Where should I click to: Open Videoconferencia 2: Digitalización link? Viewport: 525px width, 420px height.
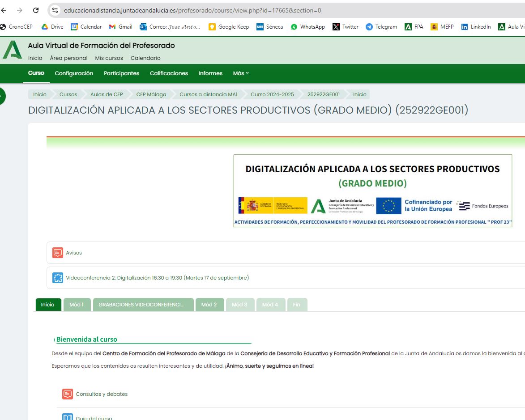[x=158, y=278]
